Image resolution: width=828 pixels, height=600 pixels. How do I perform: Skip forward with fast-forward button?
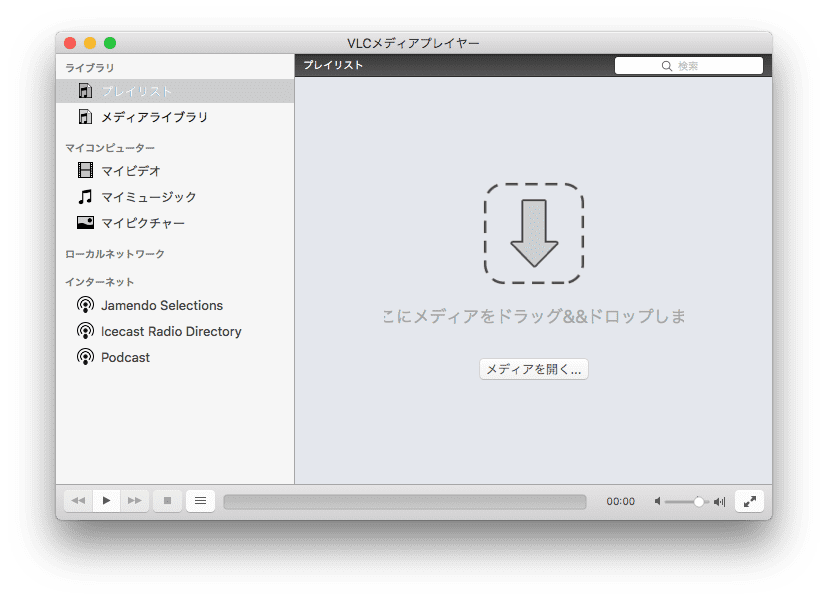click(135, 501)
